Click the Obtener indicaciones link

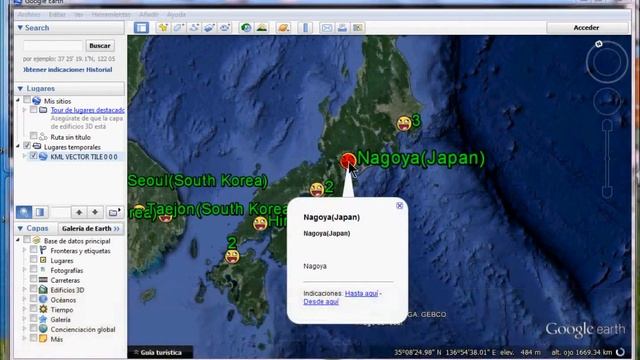53,70
